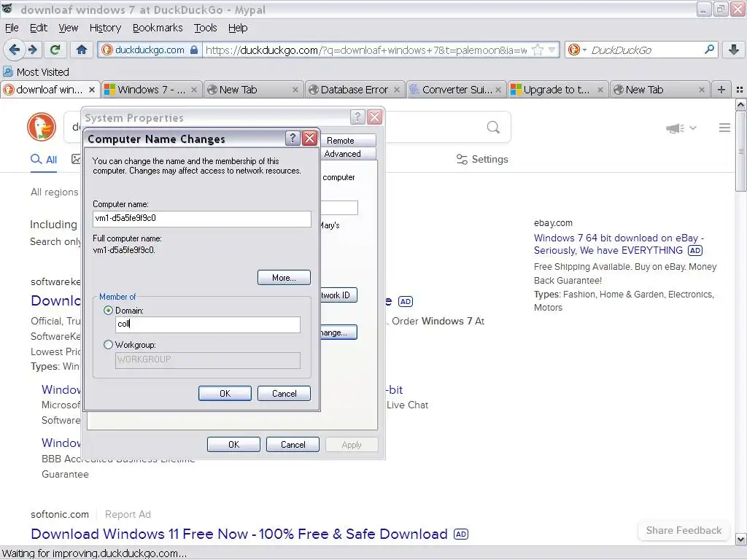Viewport: 747px width, 560px height.
Task: Switch to the Upgrade to t... tab
Action: click(557, 90)
